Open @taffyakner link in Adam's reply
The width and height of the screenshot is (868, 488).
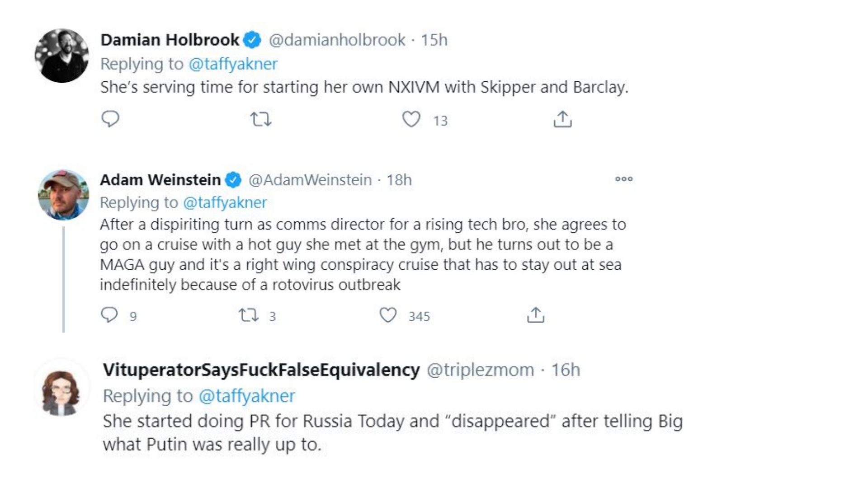tap(225, 202)
